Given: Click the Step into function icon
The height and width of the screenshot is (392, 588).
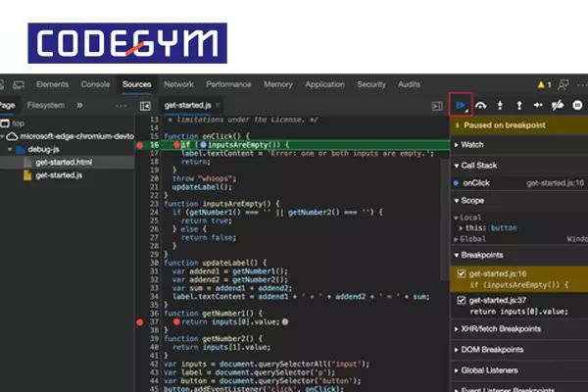Looking at the screenshot, I should coord(500,104).
